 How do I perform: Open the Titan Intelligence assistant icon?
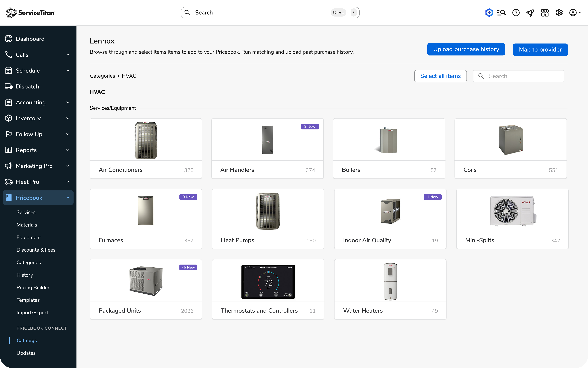click(489, 13)
